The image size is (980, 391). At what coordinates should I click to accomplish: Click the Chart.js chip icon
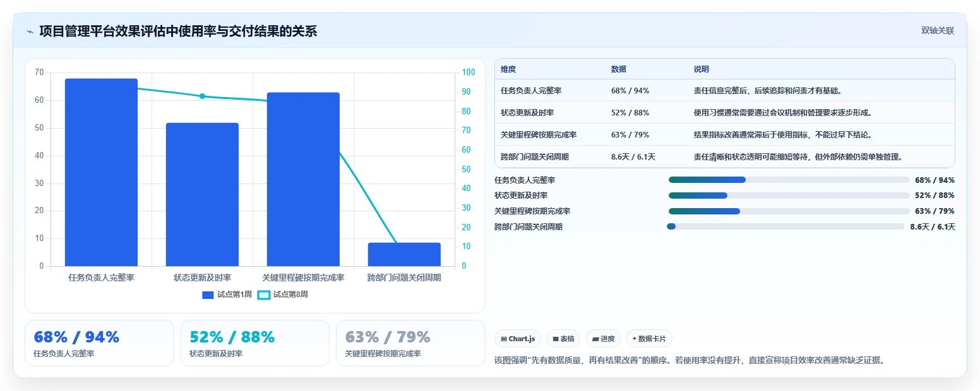[504, 339]
